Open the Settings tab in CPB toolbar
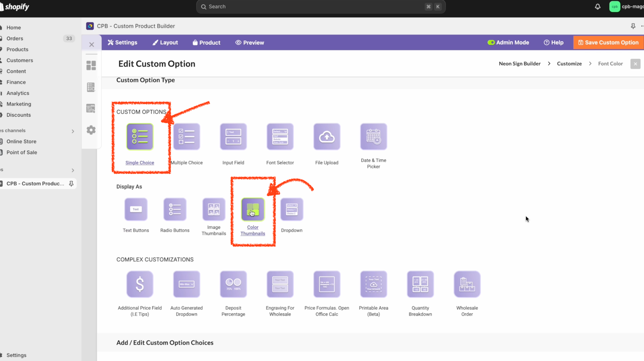Image resolution: width=644 pixels, height=361 pixels. (x=123, y=43)
